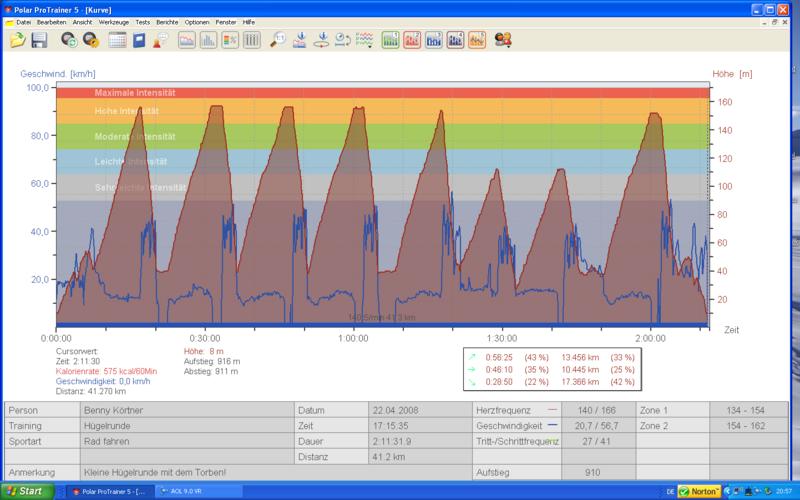
Task: Open the Ansicht menu
Action: click(x=82, y=22)
